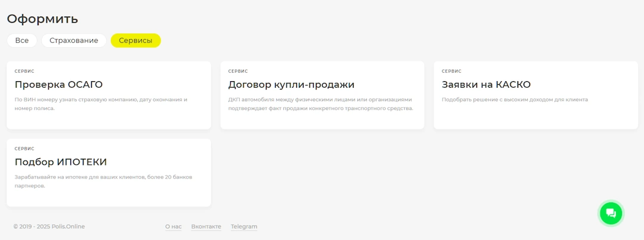Select the Страхование filter tab
The image size is (644, 240).
tap(74, 41)
